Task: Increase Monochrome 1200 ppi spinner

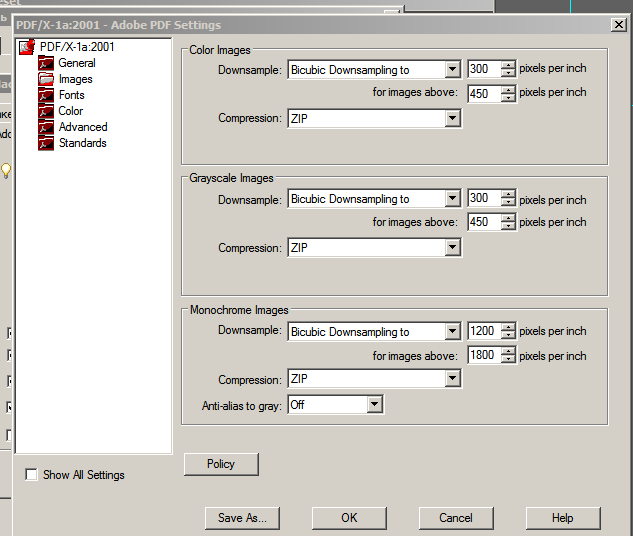Action: [x=508, y=327]
